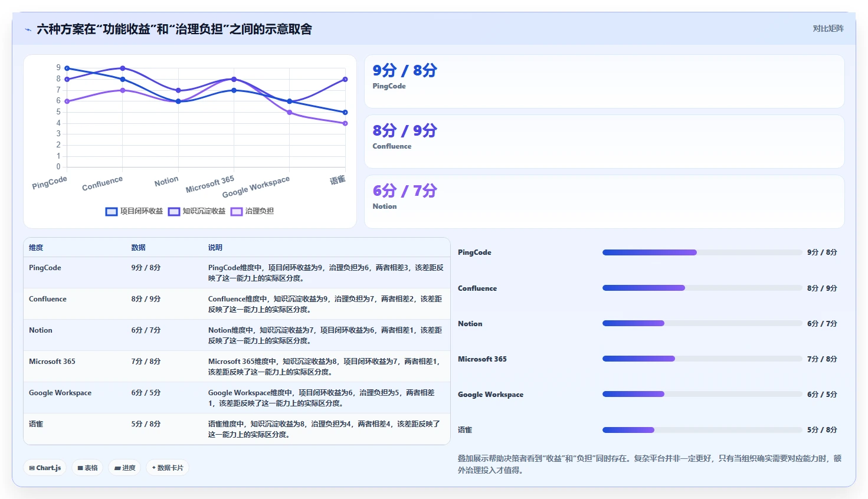The width and height of the screenshot is (868, 499).
Task: Select the Chart.js tag
Action: coord(45,468)
